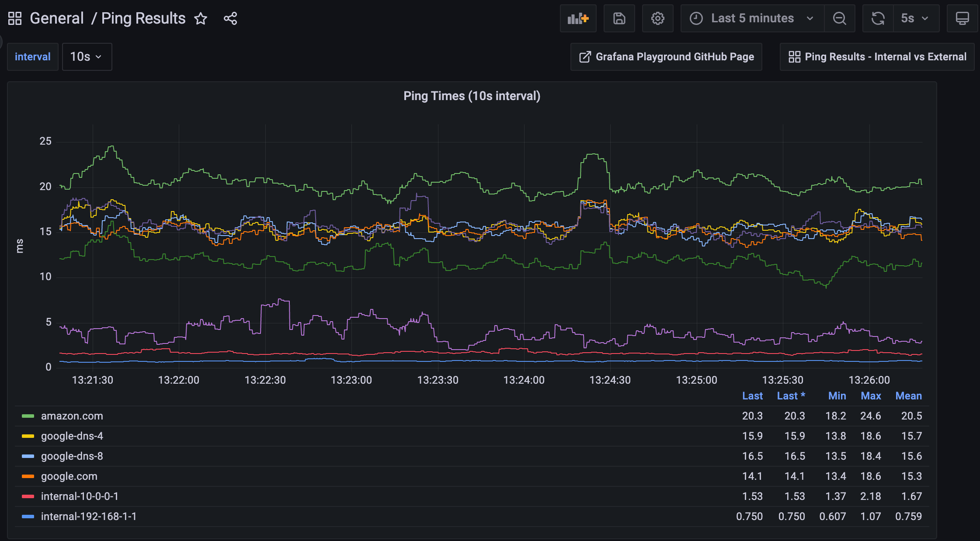Toggle internal-10-0-0-1 series in legend
Screen dimensions: 980x541
click(x=80, y=496)
